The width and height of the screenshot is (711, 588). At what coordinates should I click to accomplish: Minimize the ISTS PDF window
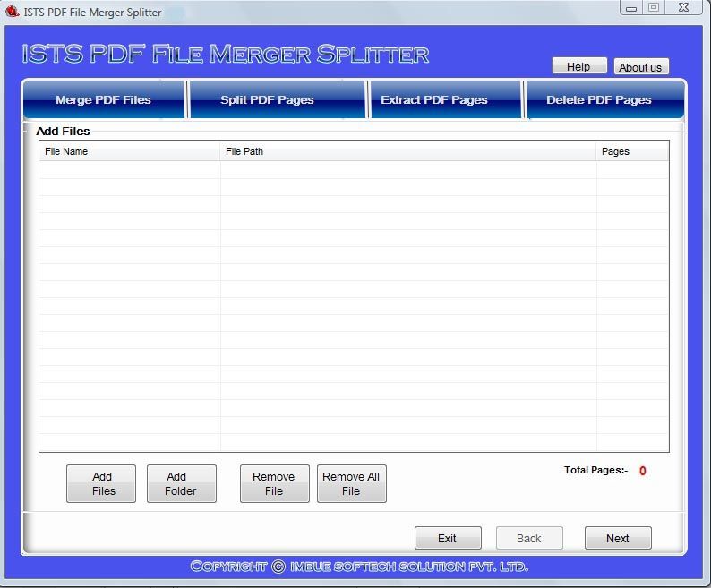(632, 8)
